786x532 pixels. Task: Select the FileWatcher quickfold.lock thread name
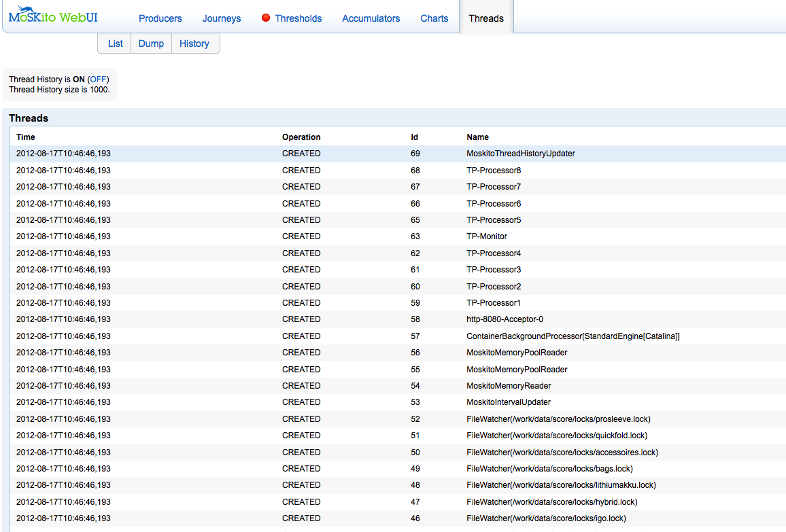pos(557,436)
